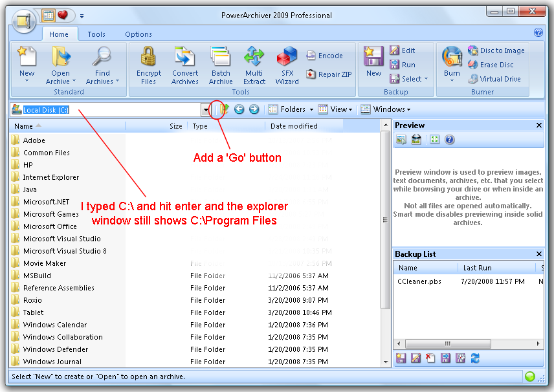
Task: Click the edit backup icon below Backup List
Action: 415,358
